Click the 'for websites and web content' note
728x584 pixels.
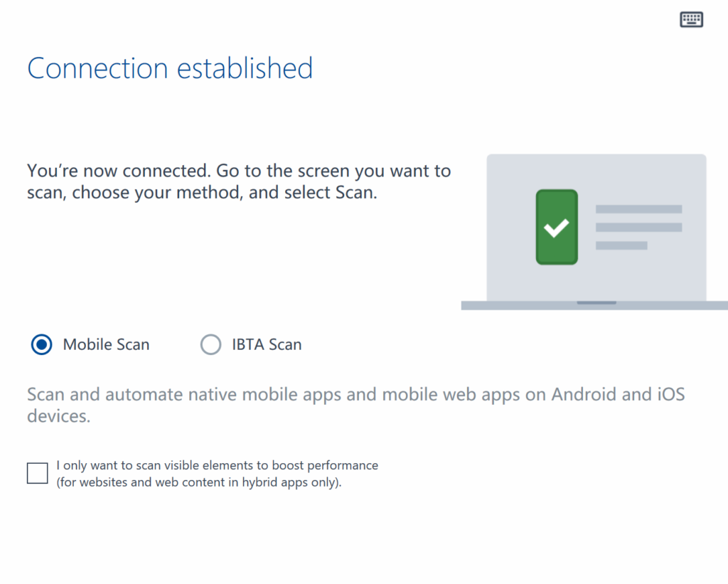coord(199,482)
